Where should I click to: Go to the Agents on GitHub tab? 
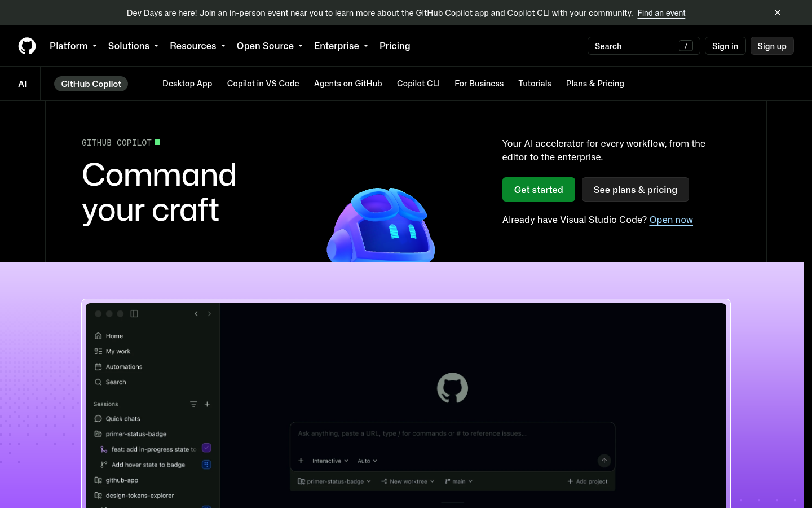coord(348,84)
